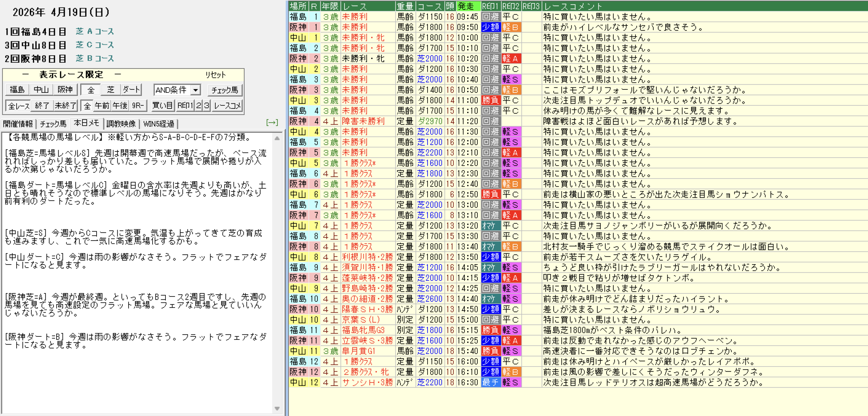
Task: Click the 軽B badge in 阪神 1R row
Action: tap(511, 27)
